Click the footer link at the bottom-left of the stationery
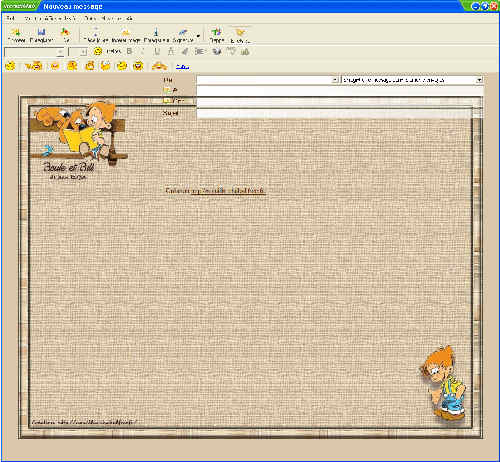500x462 pixels. (x=85, y=422)
